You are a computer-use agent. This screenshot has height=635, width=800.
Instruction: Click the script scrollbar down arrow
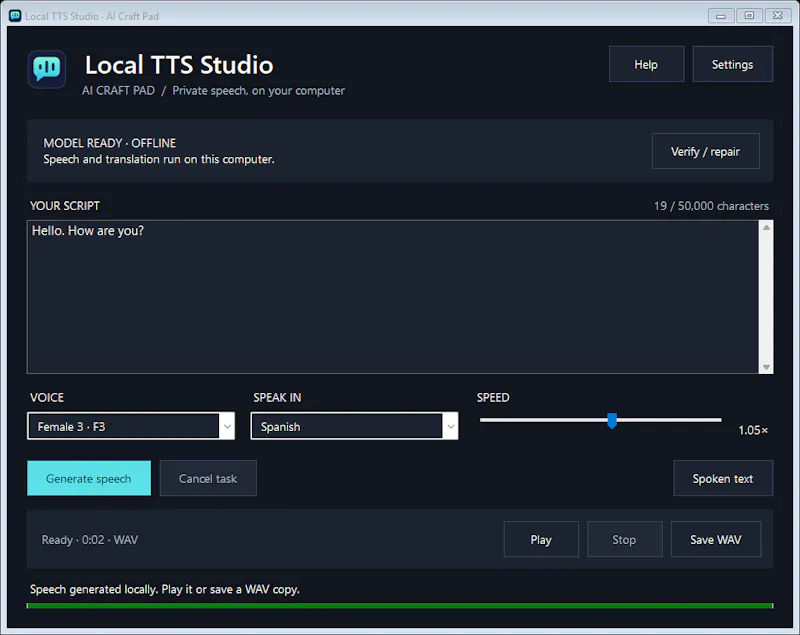click(766, 367)
